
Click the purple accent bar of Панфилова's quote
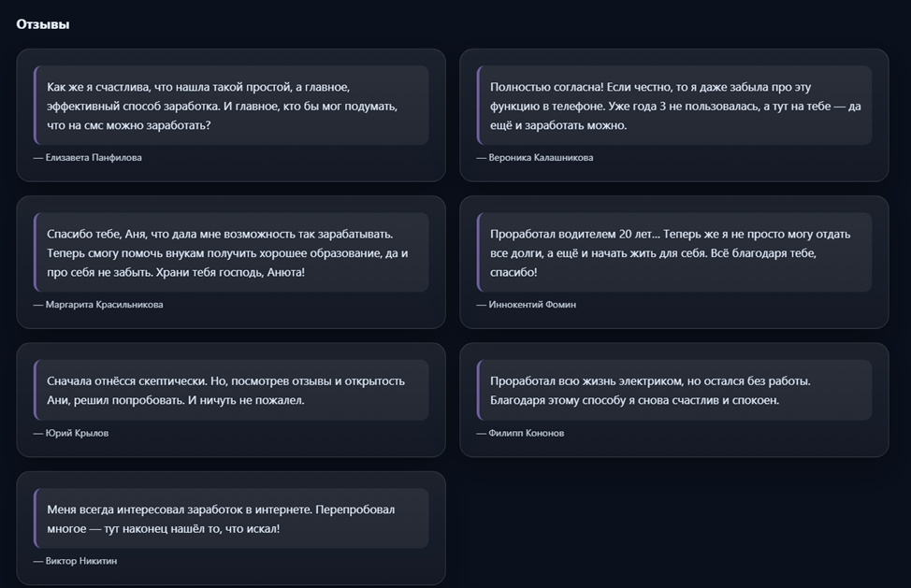[x=35, y=106]
